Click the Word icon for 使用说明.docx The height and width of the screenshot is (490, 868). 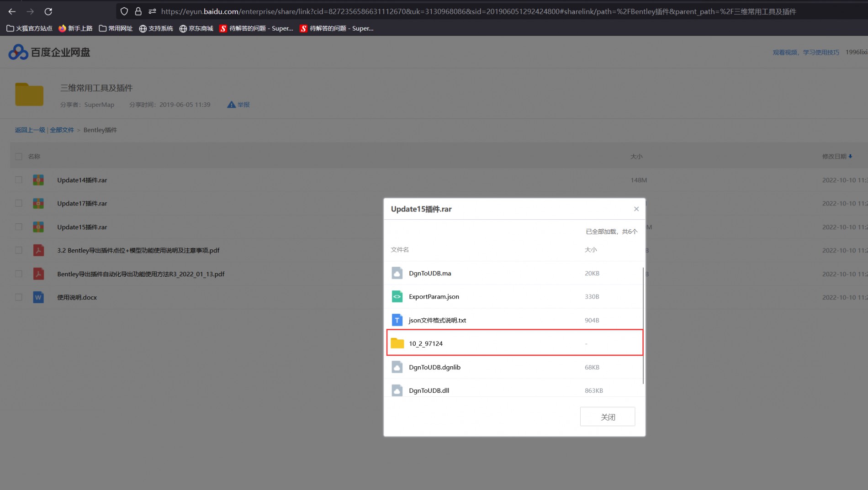38,297
